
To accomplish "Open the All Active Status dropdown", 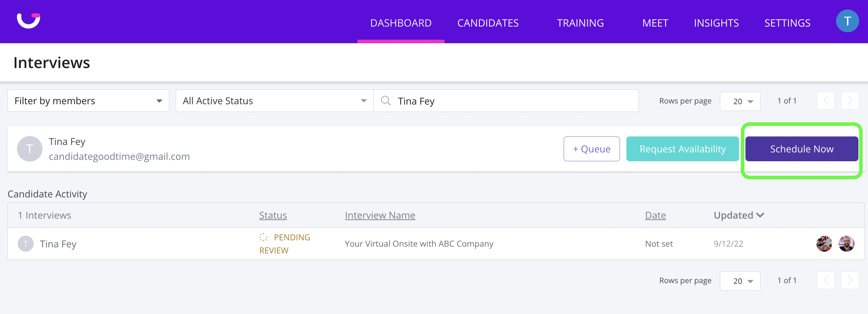I will [x=275, y=101].
